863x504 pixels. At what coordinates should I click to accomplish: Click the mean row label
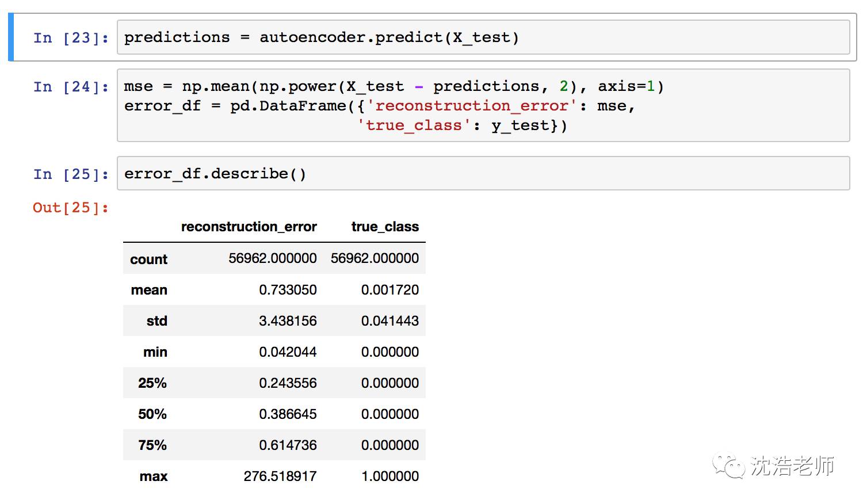149,290
